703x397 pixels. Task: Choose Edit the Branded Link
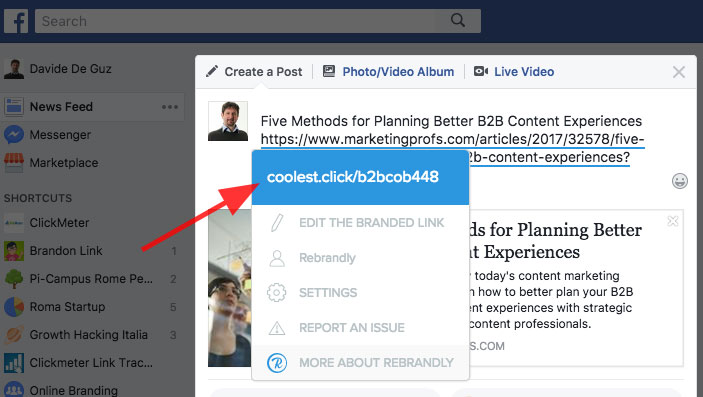(372, 222)
